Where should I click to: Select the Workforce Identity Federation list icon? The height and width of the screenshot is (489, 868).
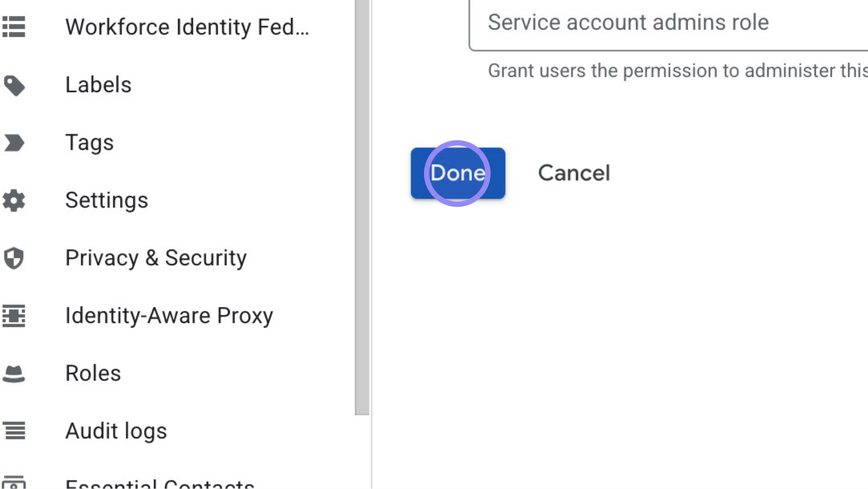(14, 26)
